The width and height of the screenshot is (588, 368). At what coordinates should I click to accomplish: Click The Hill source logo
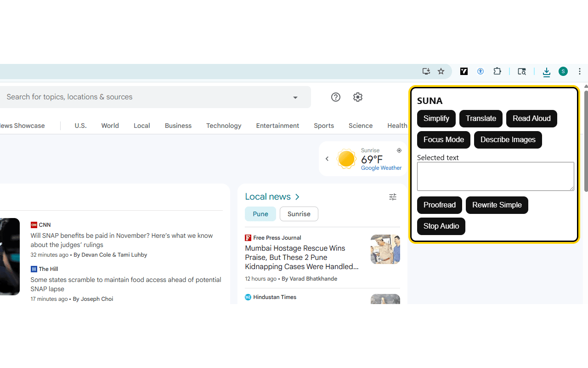click(34, 269)
